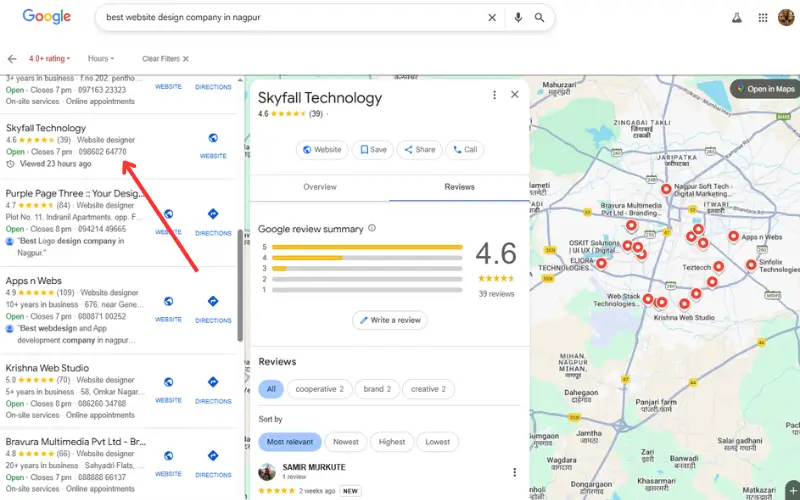Open the Hours filter dropdown
This screenshot has height=500, width=800.
[x=100, y=59]
